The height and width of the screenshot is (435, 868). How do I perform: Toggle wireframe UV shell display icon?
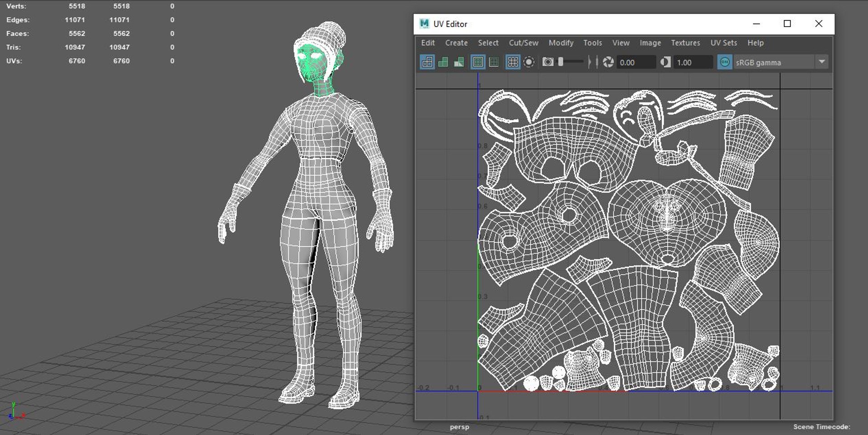(x=427, y=62)
